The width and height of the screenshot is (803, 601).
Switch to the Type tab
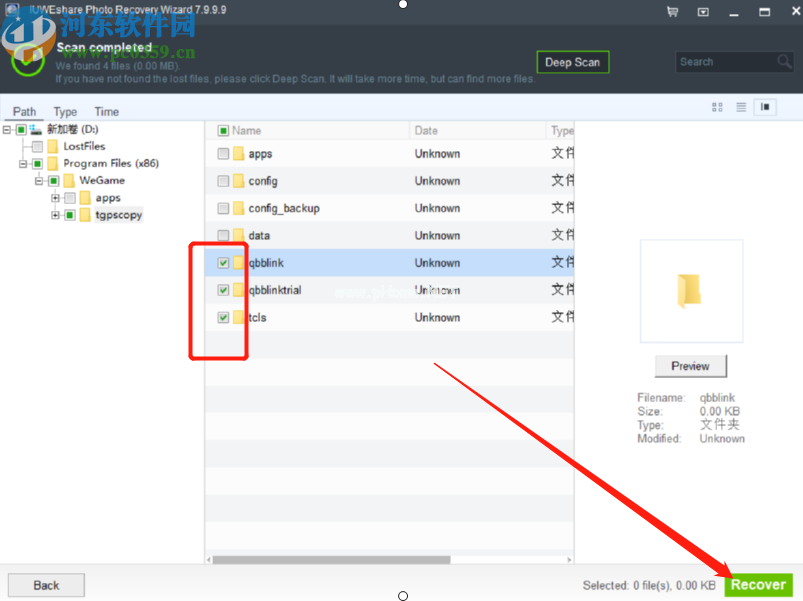coord(65,112)
